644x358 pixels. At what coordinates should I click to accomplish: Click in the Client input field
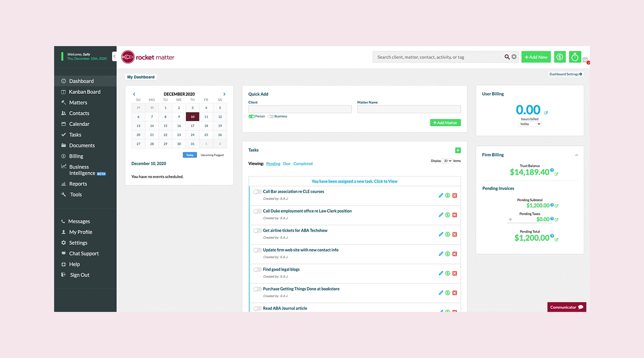coord(300,109)
